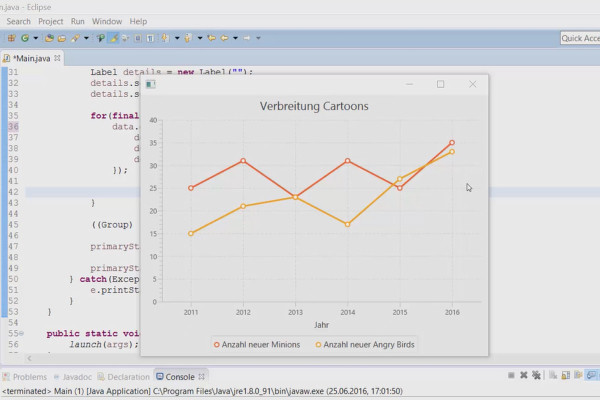Screen dimensions: 600x400
Task: Toggle Show Whitespace Characters pilcrow icon
Action: (x=150, y=38)
